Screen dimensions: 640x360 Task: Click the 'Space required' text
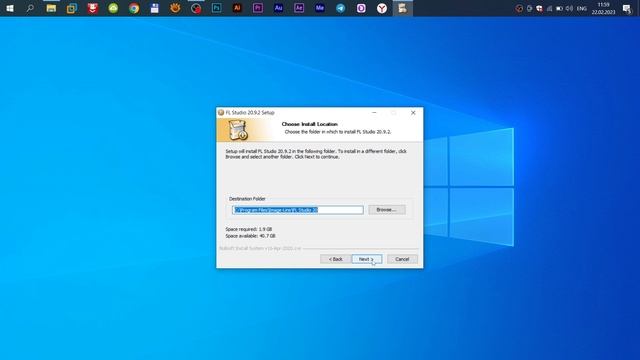[249, 229]
